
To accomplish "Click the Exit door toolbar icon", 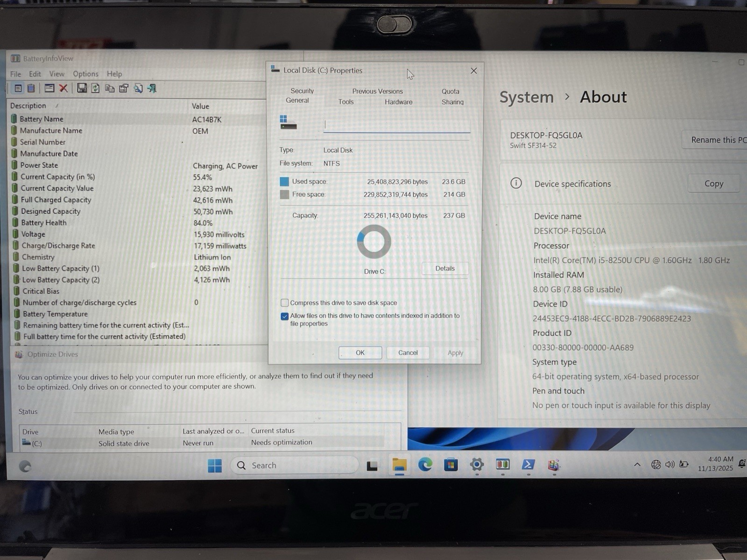I will tap(152, 88).
